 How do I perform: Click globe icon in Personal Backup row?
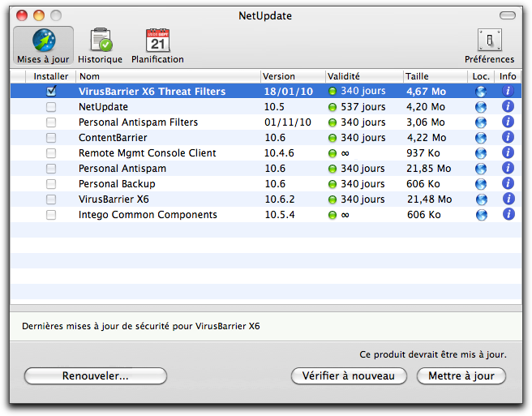[481, 184]
